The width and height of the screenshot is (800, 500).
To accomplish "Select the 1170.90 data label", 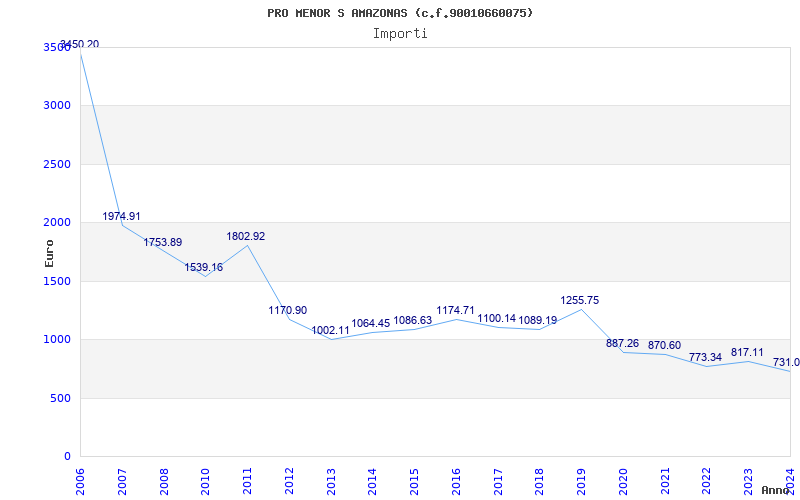I will [288, 310].
